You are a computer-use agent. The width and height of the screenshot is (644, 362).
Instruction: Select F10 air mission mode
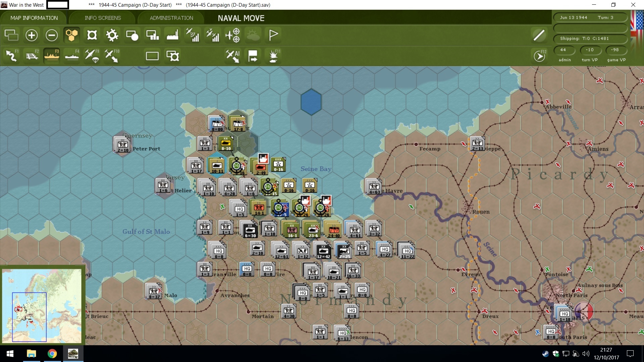[112, 55]
